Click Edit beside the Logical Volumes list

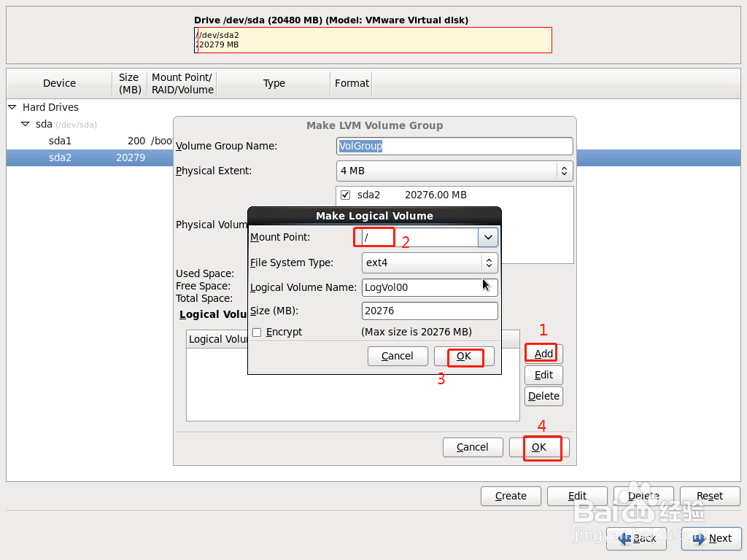(543, 375)
